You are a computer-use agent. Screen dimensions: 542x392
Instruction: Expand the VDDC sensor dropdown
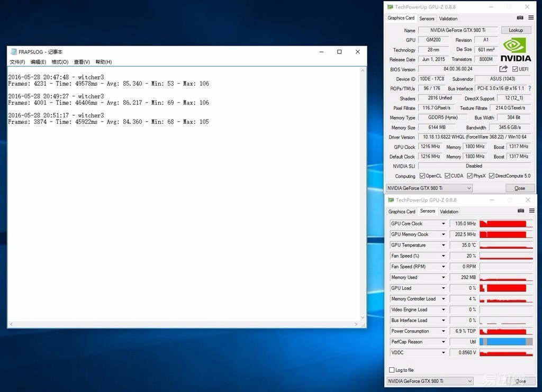click(x=443, y=353)
